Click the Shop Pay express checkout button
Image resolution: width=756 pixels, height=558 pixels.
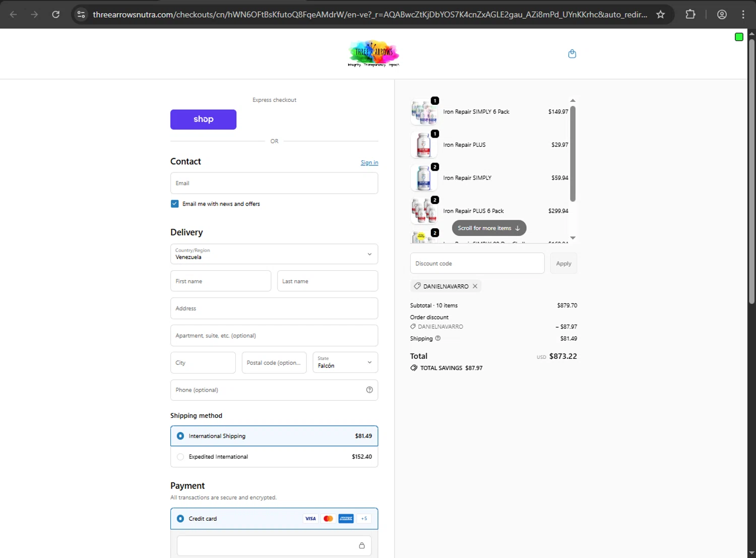(203, 119)
